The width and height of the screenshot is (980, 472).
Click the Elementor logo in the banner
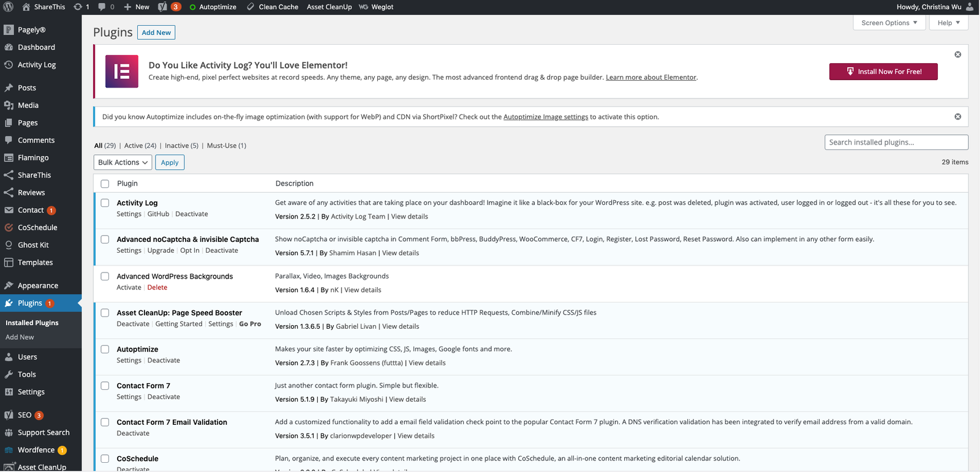[122, 72]
